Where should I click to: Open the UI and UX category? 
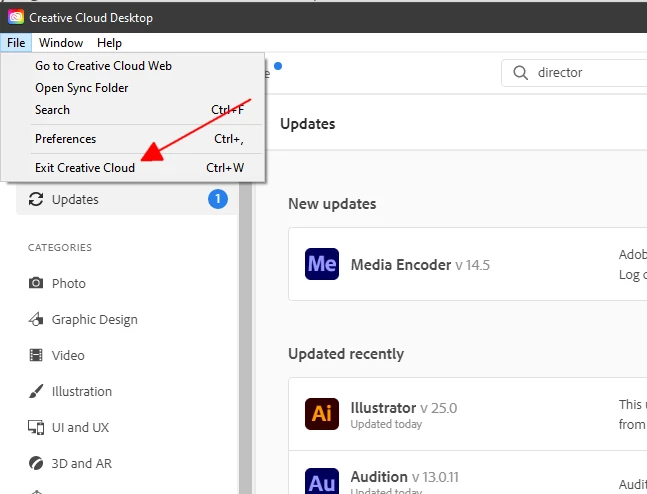[x=80, y=427]
